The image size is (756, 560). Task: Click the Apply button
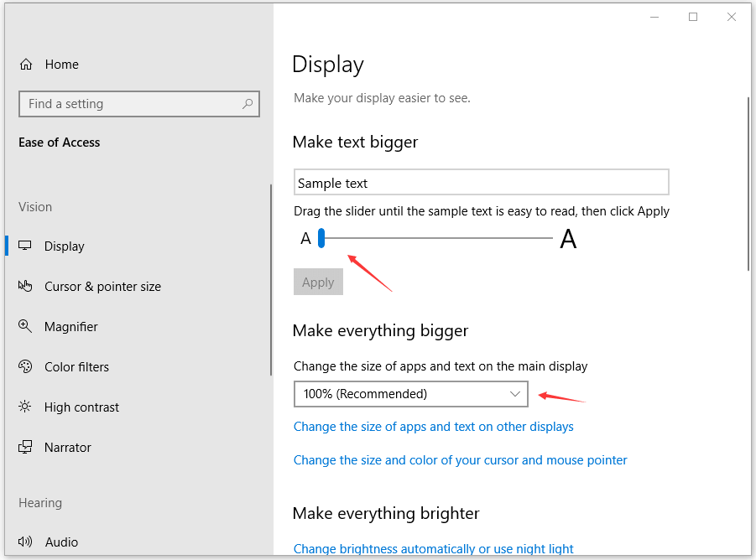pos(318,283)
